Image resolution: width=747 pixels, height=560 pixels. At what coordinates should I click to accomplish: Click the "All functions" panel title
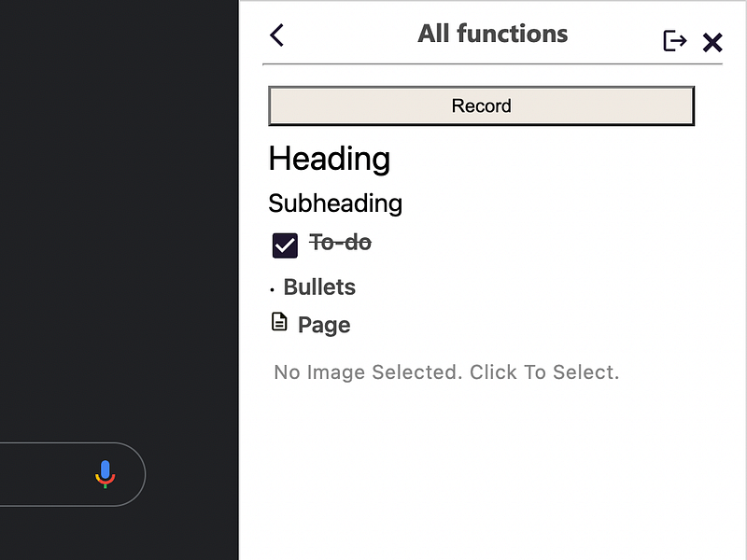click(492, 35)
